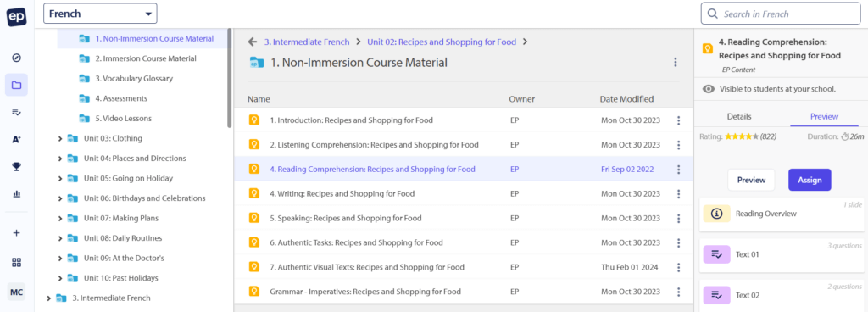Open the French subject dropdown
Image resolution: width=868 pixels, height=312 pixels.
pyautogui.click(x=100, y=14)
